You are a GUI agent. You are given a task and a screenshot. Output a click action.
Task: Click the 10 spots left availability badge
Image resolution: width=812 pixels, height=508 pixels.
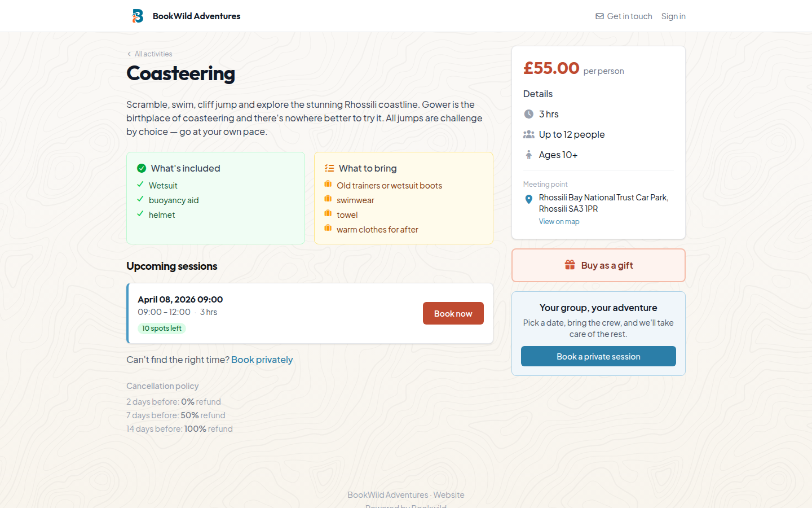tap(161, 328)
